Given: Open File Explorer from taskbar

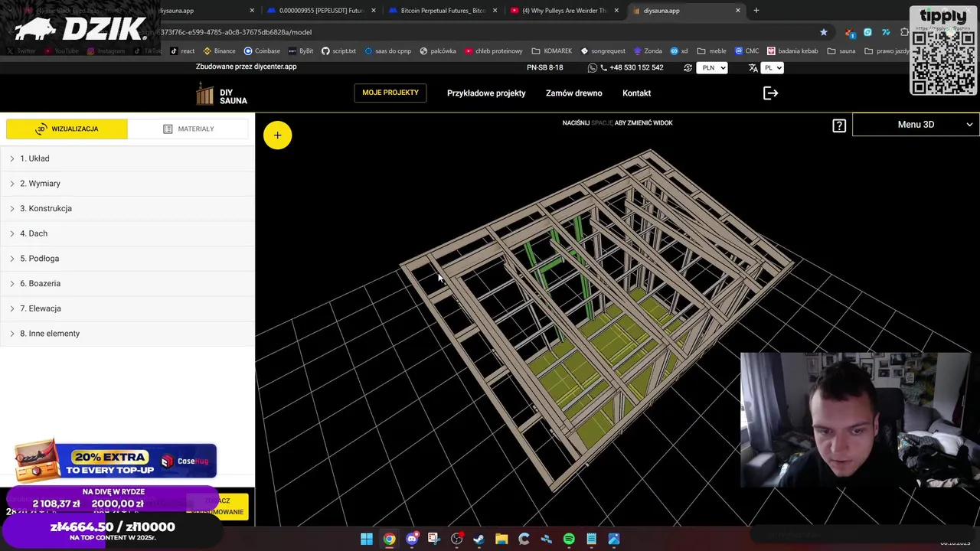Looking at the screenshot, I should [501, 539].
